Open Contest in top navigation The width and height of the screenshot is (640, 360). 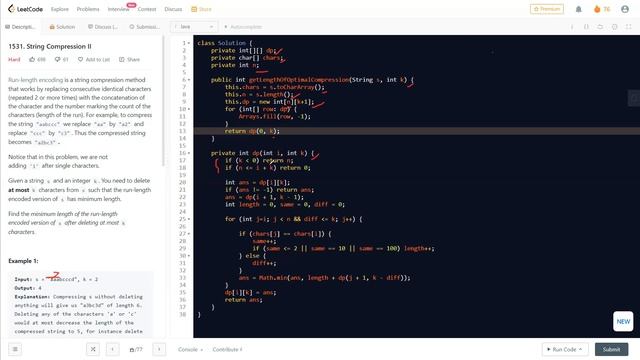pos(147,9)
